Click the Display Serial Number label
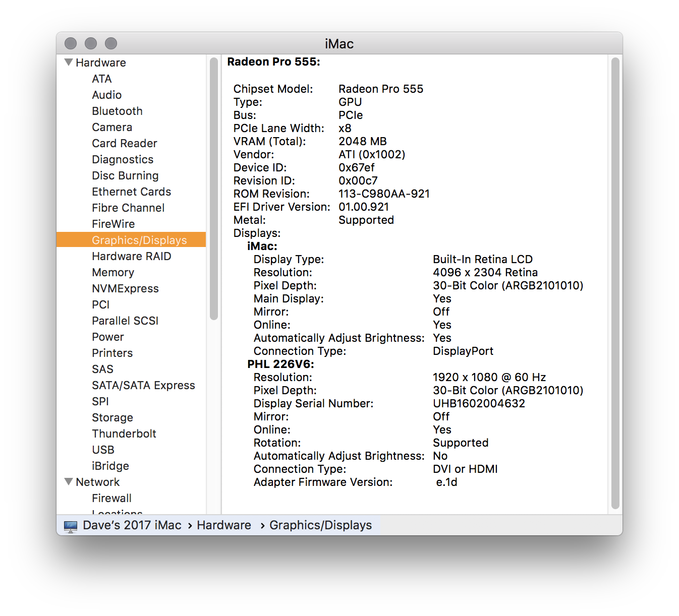The height and width of the screenshot is (616, 679). tap(313, 403)
